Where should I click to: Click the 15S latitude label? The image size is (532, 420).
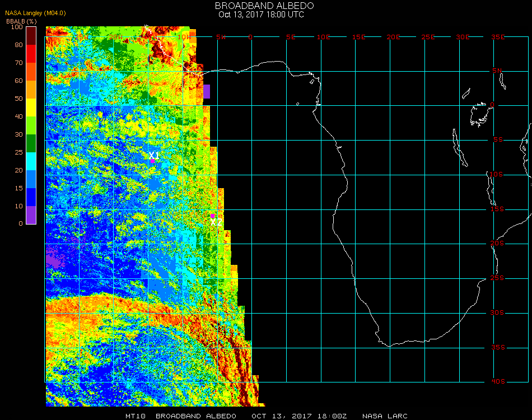coord(498,209)
